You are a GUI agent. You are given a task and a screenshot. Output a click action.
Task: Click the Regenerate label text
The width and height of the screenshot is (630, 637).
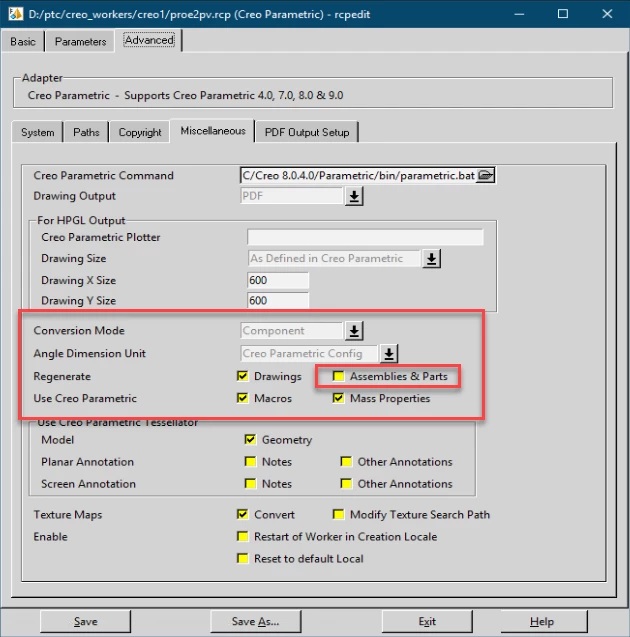tap(62, 377)
